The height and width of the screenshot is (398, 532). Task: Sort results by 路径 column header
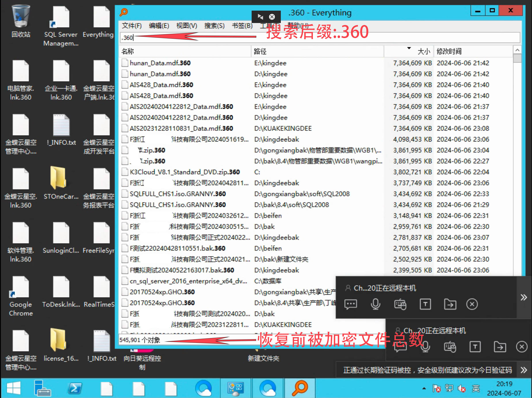(x=318, y=51)
